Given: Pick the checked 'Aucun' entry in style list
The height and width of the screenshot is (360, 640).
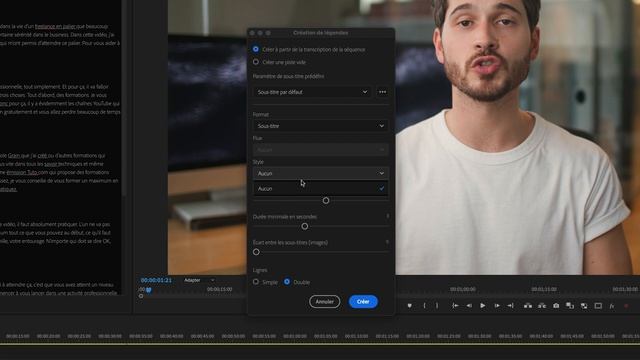Looking at the screenshot, I should coord(320,189).
